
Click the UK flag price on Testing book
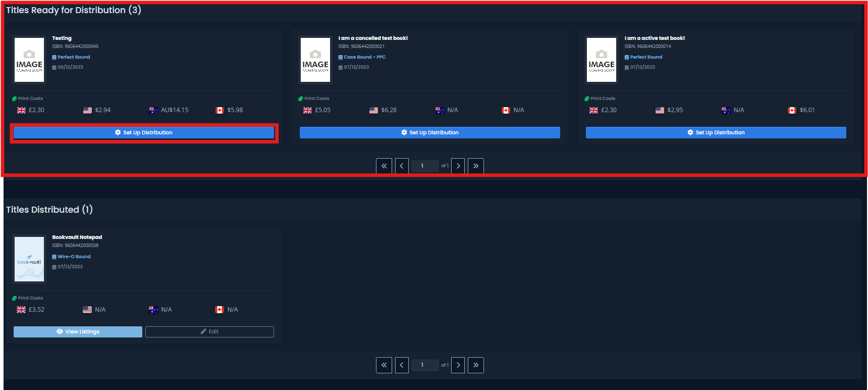pyautogui.click(x=31, y=110)
